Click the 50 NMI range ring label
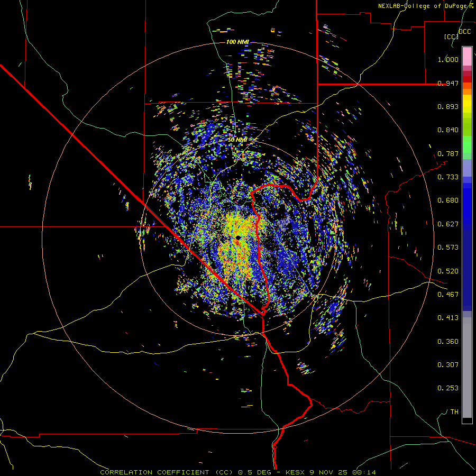476x476 pixels. [x=237, y=140]
